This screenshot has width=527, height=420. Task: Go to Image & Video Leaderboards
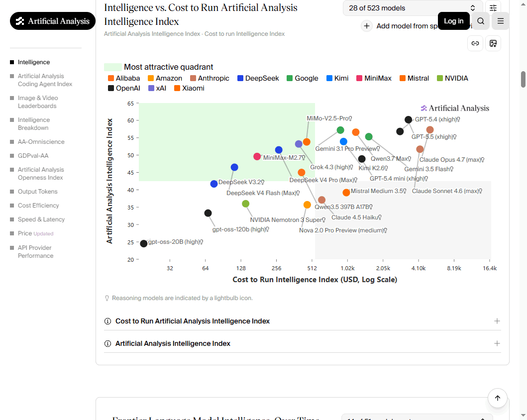tap(37, 102)
